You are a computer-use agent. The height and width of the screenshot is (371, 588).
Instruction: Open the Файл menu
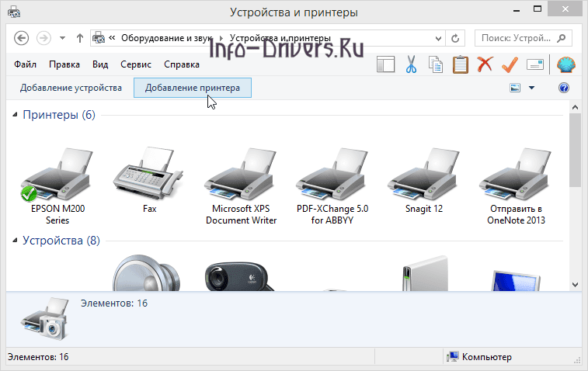[x=25, y=64]
